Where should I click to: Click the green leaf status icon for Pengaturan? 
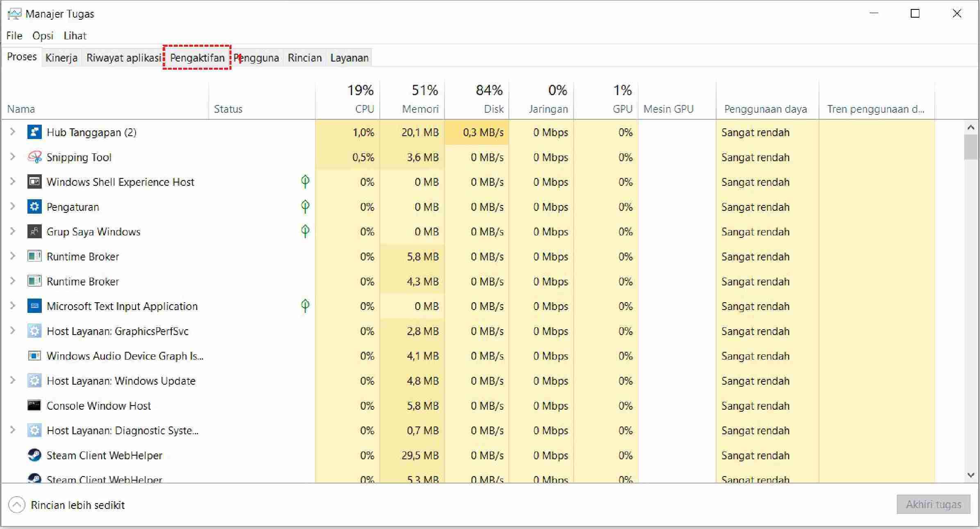305,206
